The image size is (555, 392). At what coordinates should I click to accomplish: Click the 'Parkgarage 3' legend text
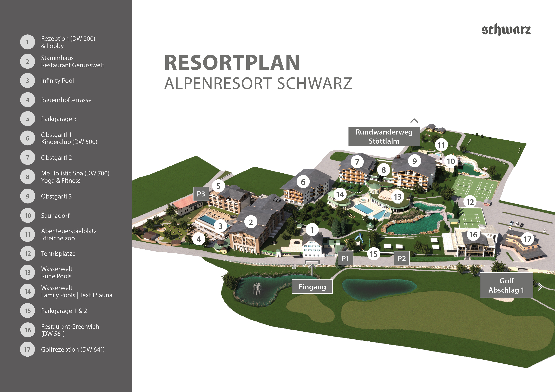[x=59, y=119]
